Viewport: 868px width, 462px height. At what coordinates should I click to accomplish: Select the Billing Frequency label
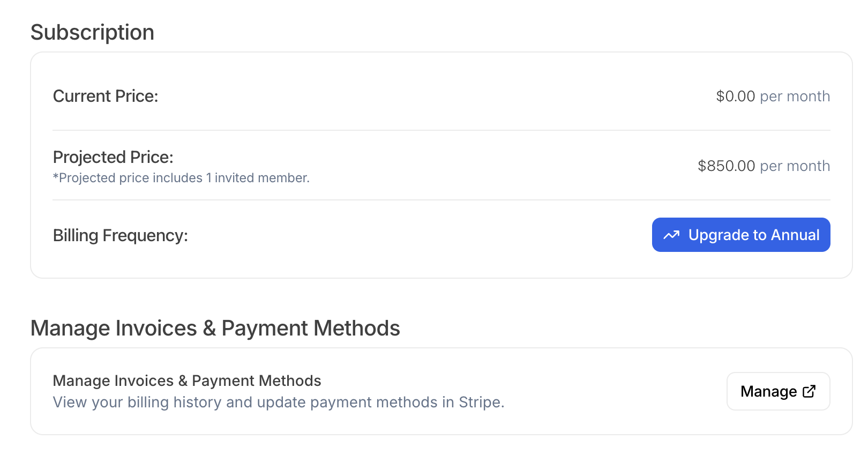click(x=120, y=235)
